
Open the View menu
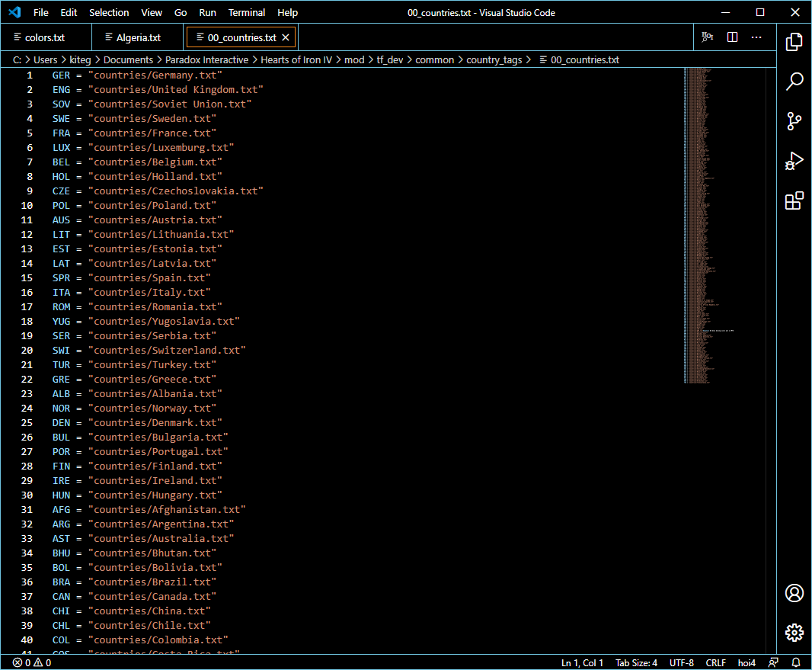coord(152,12)
